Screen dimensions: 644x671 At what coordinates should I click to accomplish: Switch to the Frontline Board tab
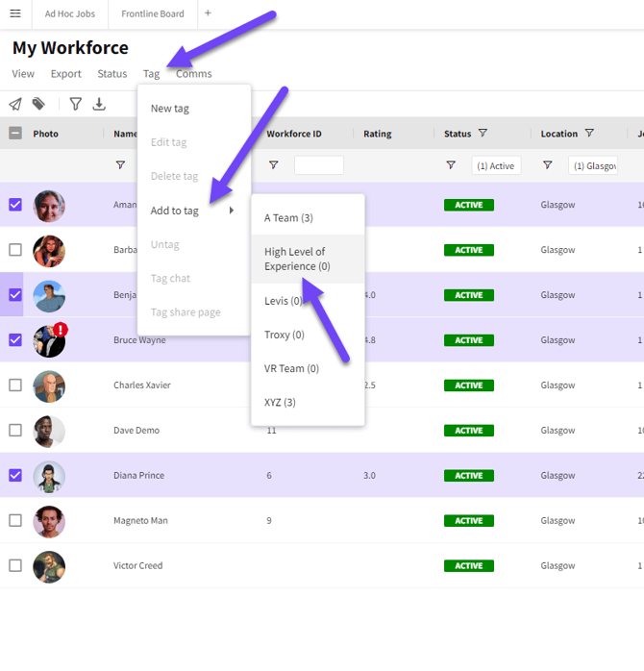coord(153,13)
